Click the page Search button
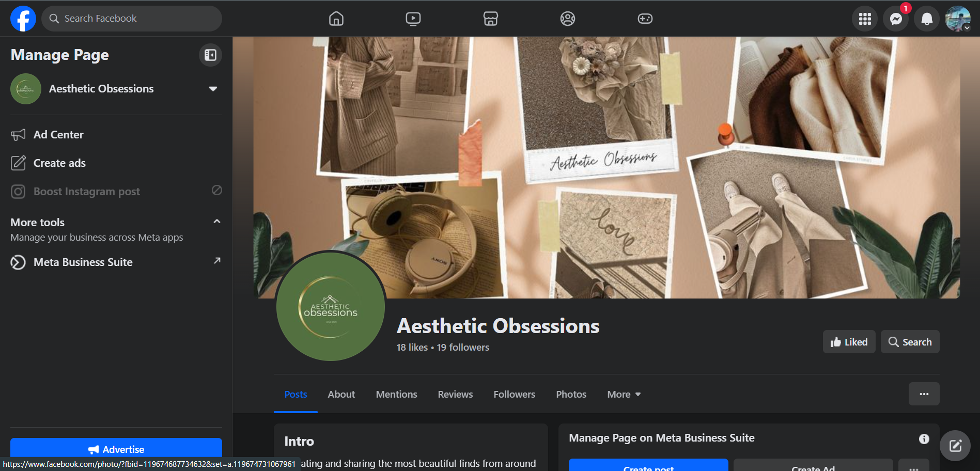The image size is (980, 471). (910, 342)
